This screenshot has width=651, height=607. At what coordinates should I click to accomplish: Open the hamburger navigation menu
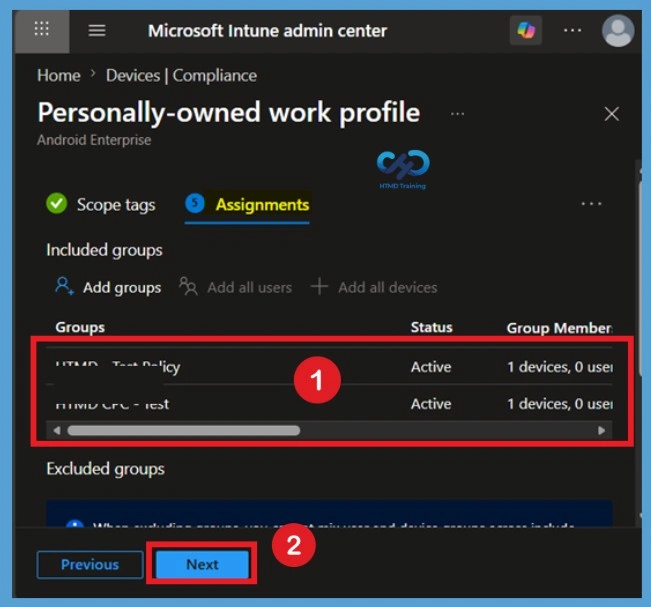tap(97, 30)
